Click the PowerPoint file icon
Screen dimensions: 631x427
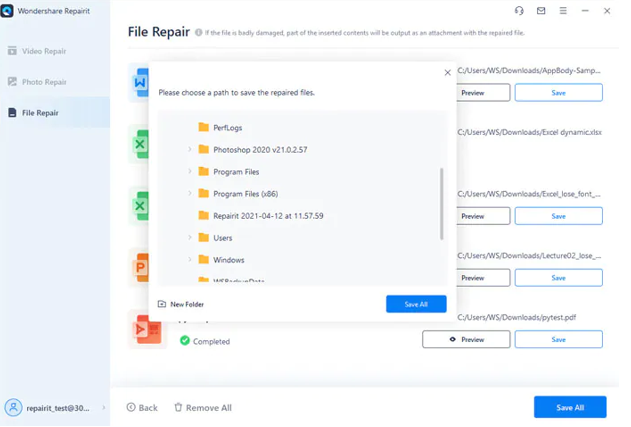pyautogui.click(x=139, y=267)
